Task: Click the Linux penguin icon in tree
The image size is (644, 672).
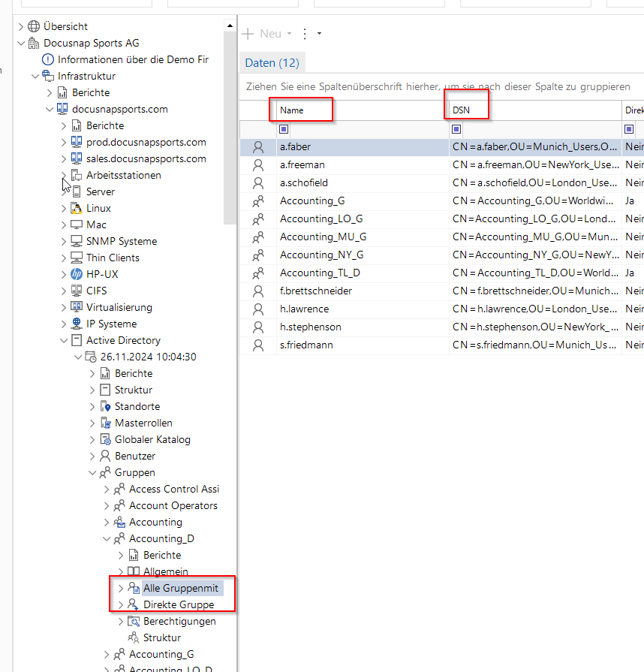Action: point(76,208)
